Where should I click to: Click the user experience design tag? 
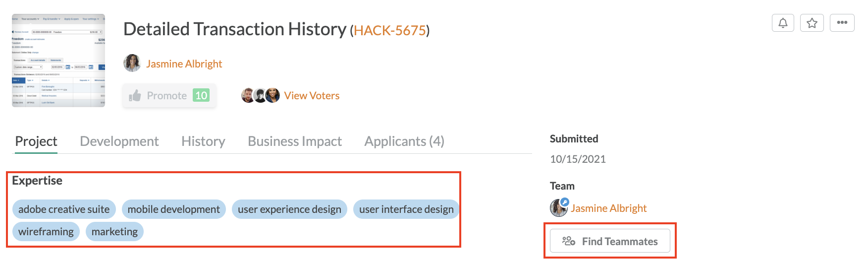coord(289,209)
